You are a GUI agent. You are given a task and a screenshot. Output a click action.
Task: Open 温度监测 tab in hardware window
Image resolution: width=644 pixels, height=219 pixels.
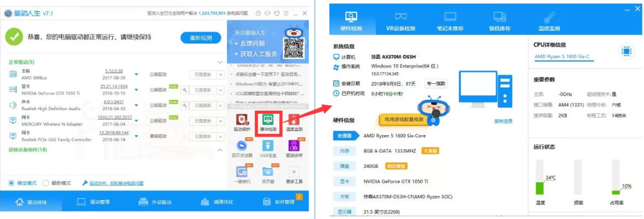click(x=549, y=21)
